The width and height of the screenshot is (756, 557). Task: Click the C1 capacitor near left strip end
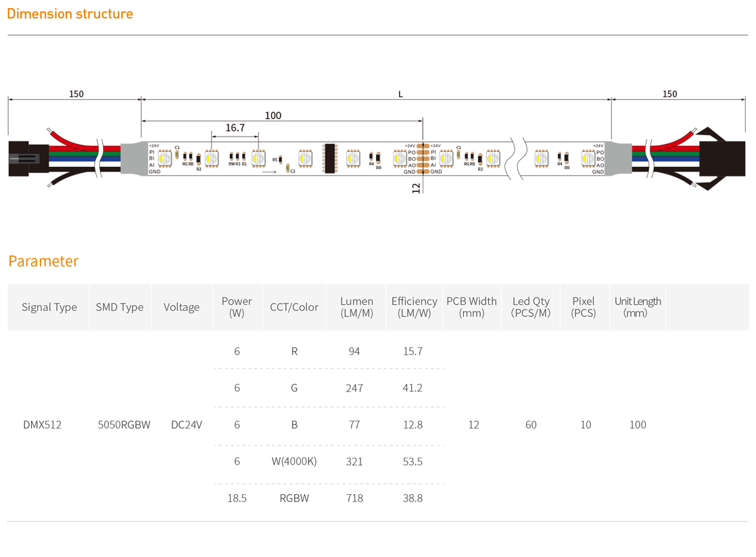pyautogui.click(x=177, y=154)
